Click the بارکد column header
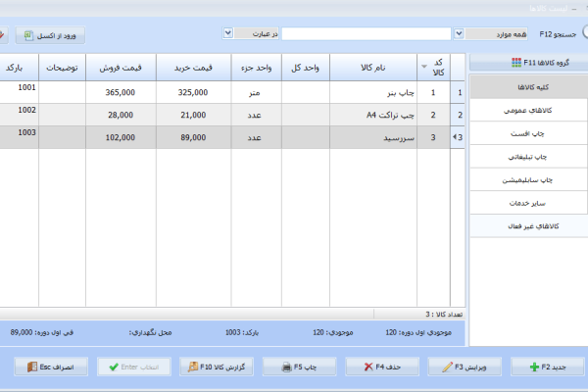Viewport: 588px width, 392px height. point(19,68)
